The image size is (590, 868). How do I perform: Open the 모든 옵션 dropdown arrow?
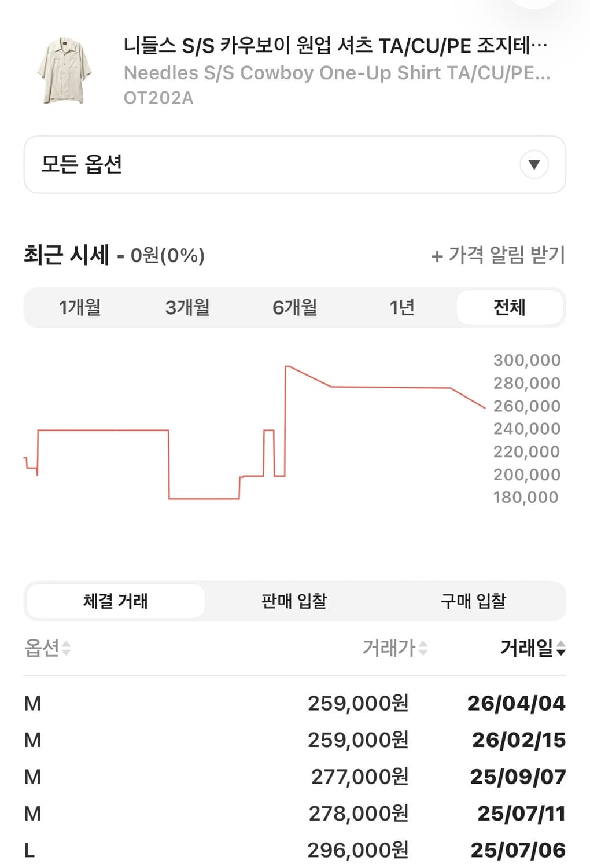coord(534,165)
